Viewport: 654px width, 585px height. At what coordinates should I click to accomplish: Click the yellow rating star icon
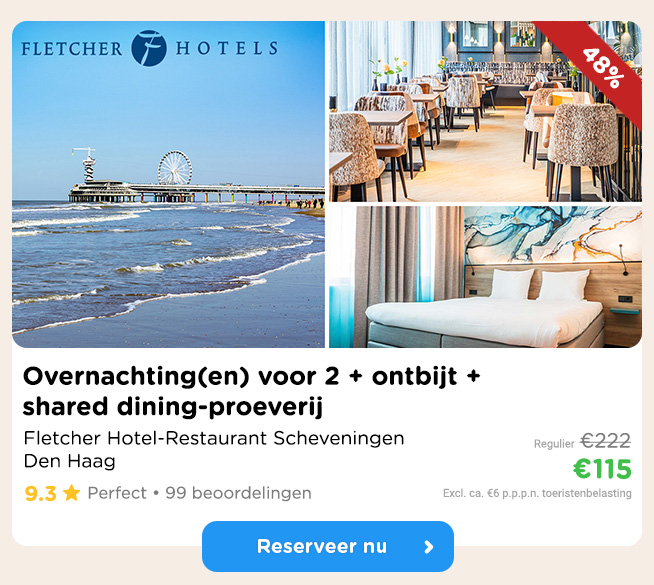71,493
